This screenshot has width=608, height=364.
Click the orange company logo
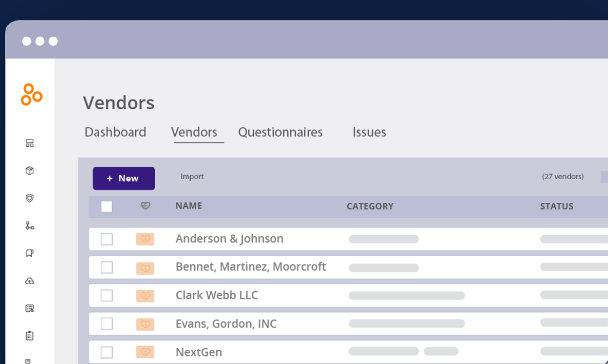(x=31, y=94)
